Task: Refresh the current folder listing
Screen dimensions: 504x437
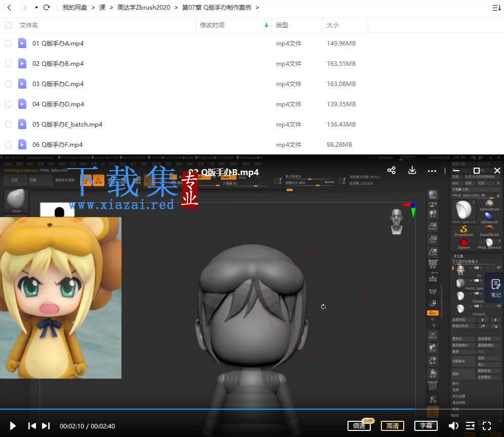Action: [47, 8]
